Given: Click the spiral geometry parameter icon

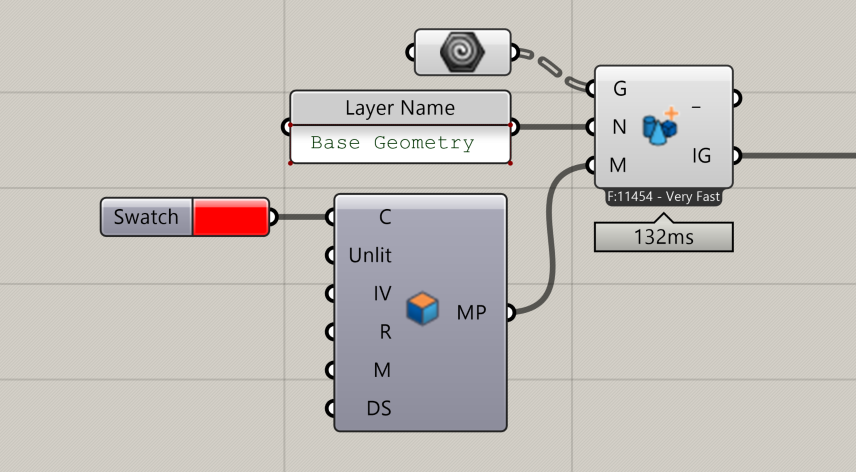Looking at the screenshot, I should point(463,52).
